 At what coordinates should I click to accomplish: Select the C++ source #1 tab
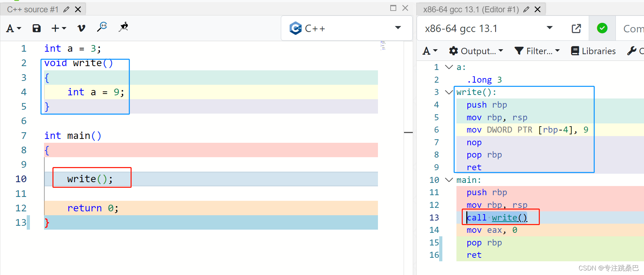[x=33, y=9]
